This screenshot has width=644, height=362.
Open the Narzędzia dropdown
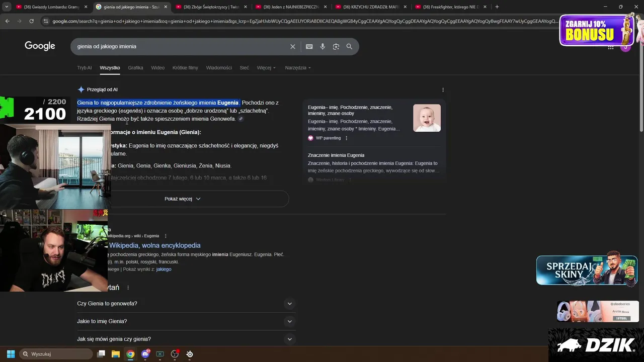point(298,67)
